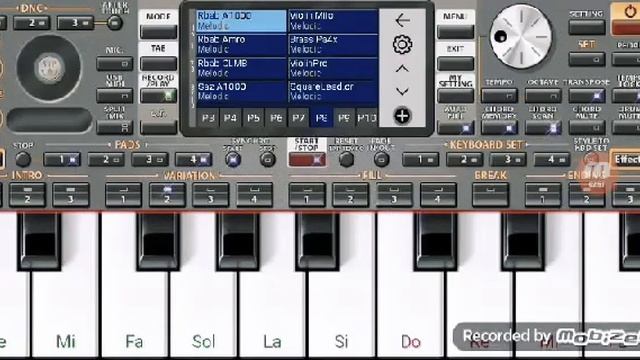Toggle the AFTER TOUCH round button
This screenshot has height=360, width=640.
(115, 23)
